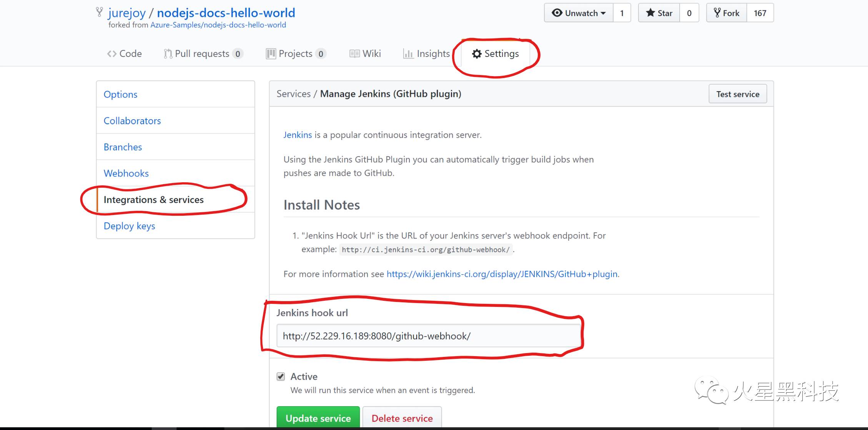Click the Webhooks sidebar item

pos(126,173)
